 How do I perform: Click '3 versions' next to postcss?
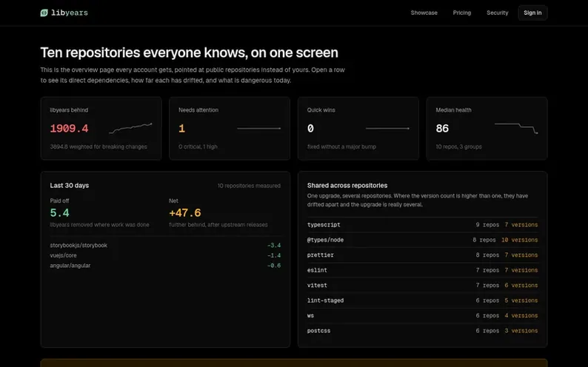[521, 331]
